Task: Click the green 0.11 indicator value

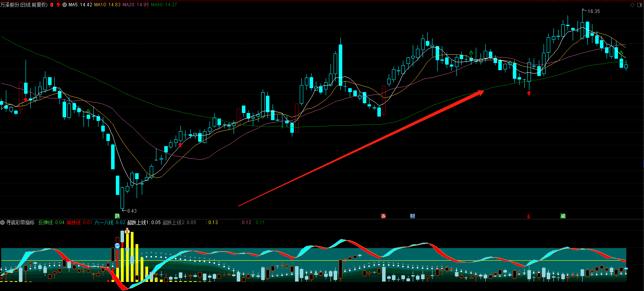Action: (260, 222)
